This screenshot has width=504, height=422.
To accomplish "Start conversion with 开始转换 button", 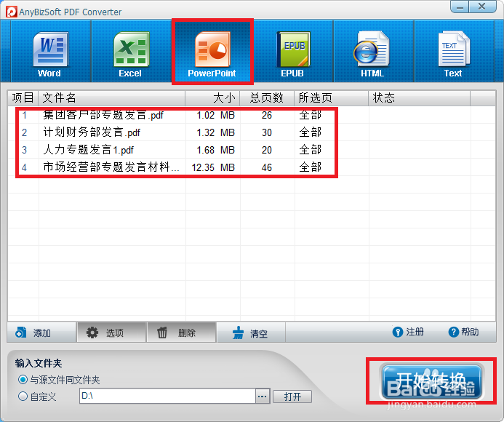I will pos(431,381).
